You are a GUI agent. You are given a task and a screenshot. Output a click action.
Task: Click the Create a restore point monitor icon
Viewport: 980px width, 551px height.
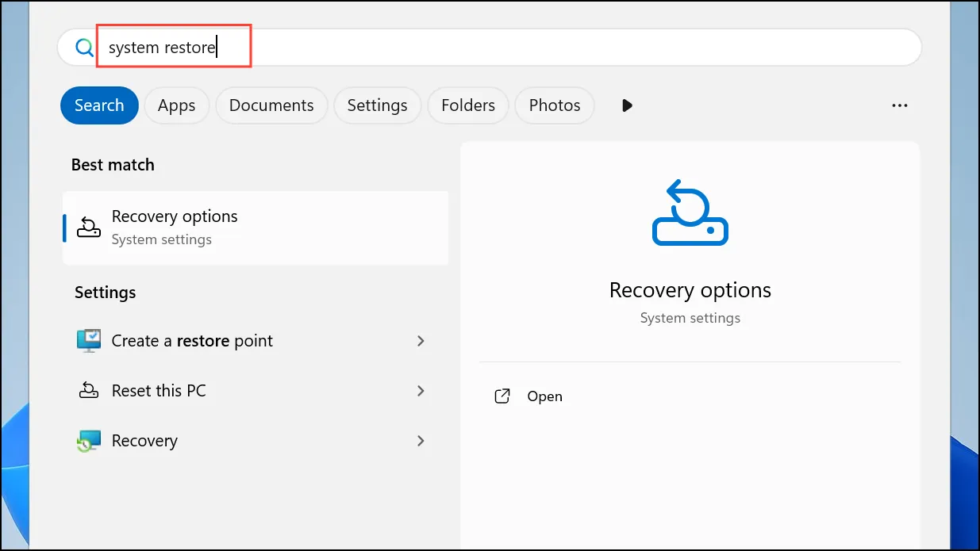(88, 341)
